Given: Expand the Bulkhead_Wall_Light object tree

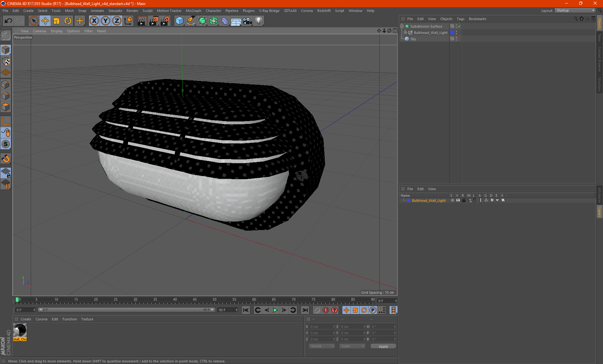Looking at the screenshot, I should point(405,33).
